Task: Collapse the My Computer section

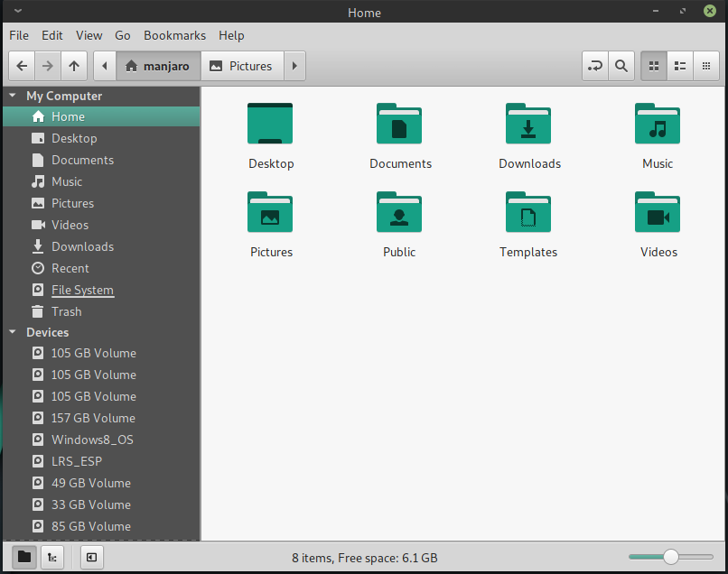Action: tap(12, 95)
